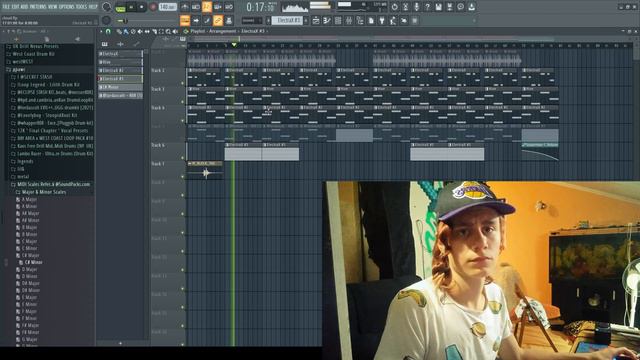
Task: Mute Track 6 using its green switch
Action: 182,158
